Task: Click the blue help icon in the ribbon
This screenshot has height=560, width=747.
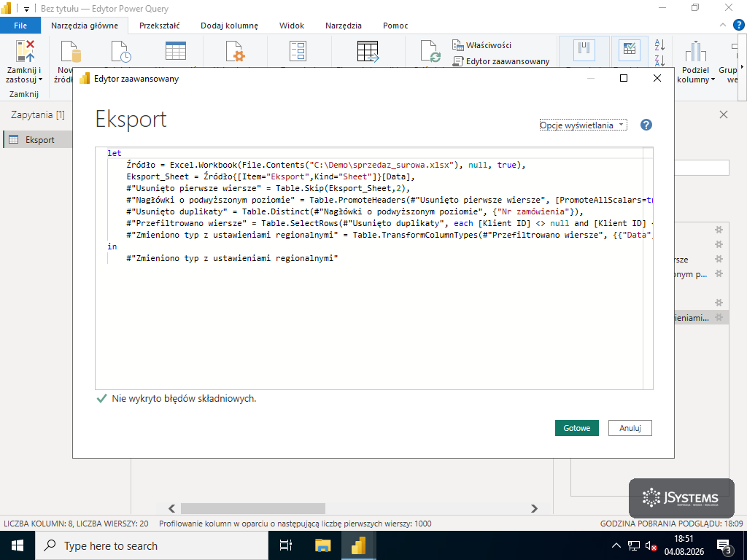Action: click(738, 26)
